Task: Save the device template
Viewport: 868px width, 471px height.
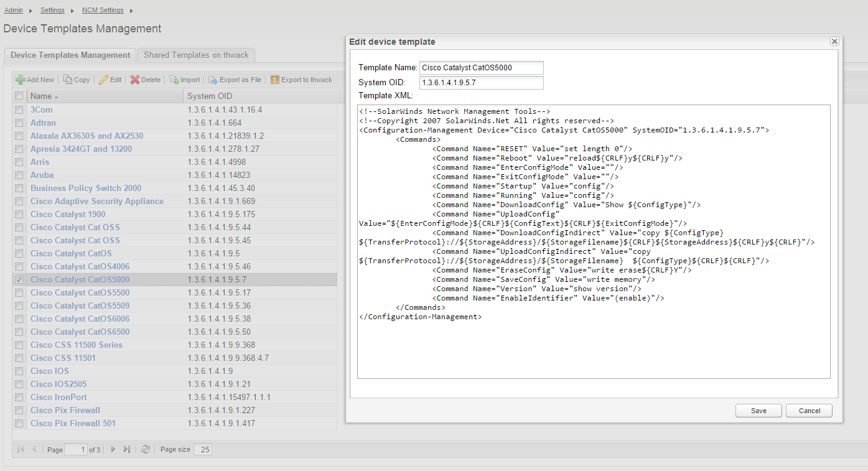Action: (758, 411)
